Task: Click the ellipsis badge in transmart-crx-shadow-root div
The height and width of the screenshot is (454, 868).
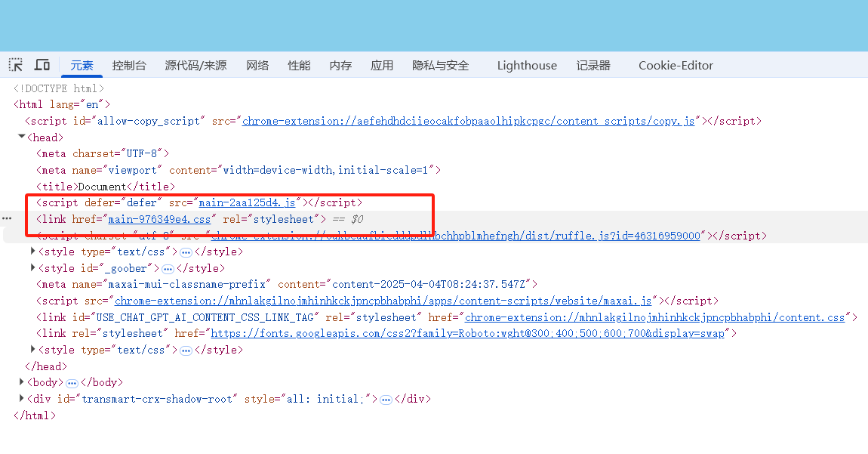Action: (386, 400)
